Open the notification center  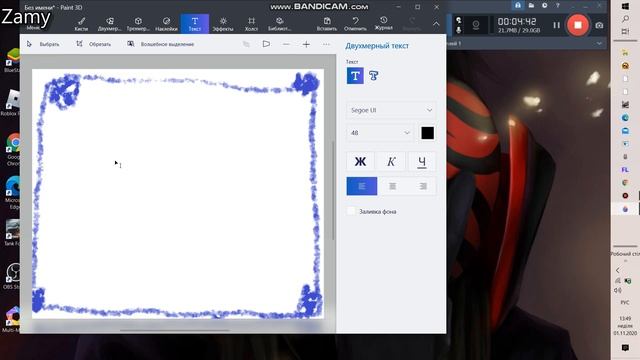click(x=625, y=348)
